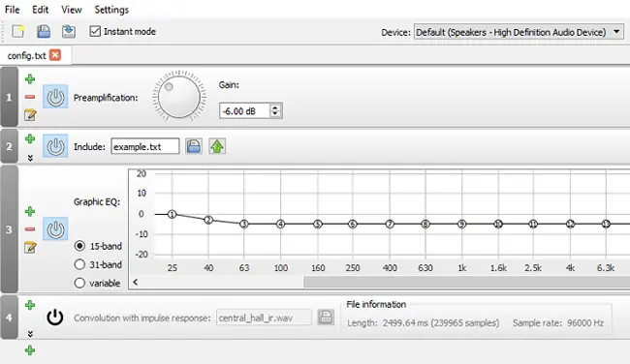Enable the Convolution filter power button
This screenshot has width=630, height=364.
point(54,318)
